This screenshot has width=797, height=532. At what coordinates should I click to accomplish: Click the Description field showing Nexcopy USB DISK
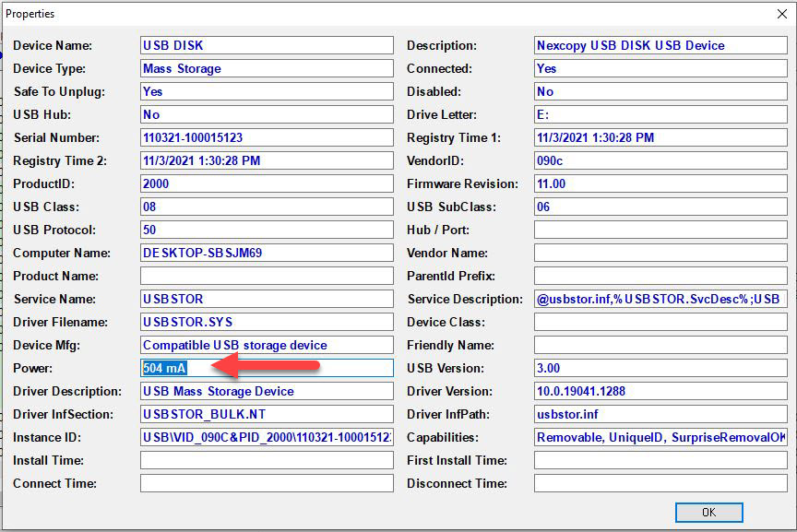(x=660, y=45)
